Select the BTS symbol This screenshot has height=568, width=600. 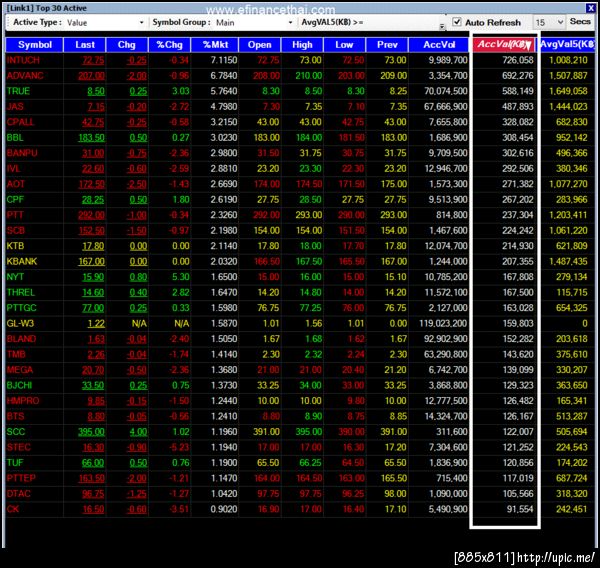(x=15, y=416)
